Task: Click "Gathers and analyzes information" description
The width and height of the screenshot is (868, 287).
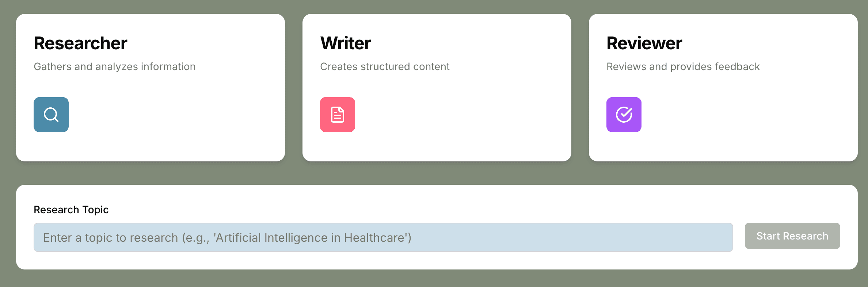Action: click(114, 66)
